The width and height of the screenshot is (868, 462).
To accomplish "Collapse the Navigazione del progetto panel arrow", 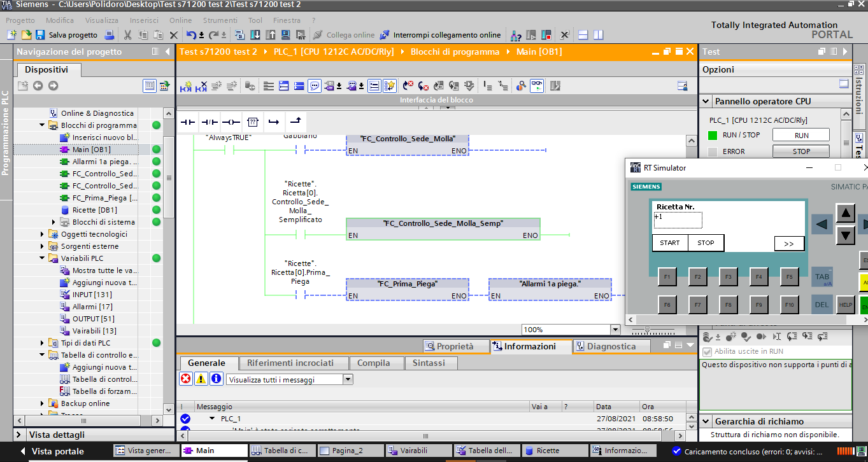I will point(167,52).
